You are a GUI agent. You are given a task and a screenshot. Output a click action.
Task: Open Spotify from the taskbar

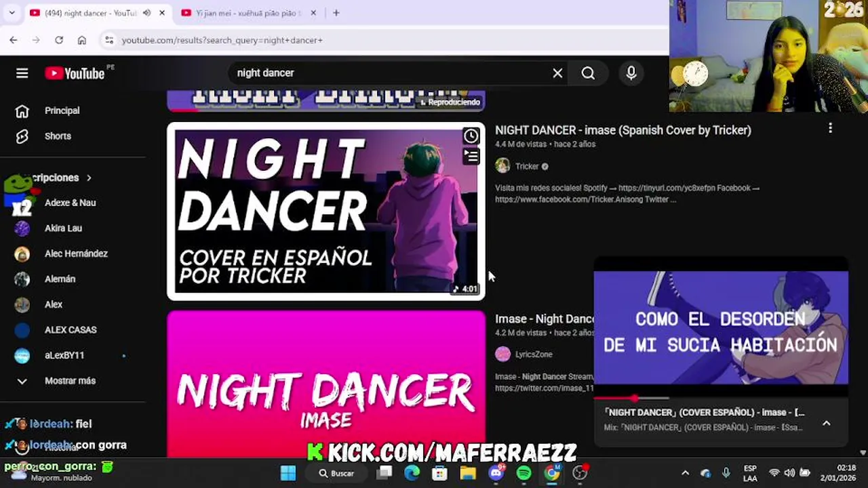[524, 473]
